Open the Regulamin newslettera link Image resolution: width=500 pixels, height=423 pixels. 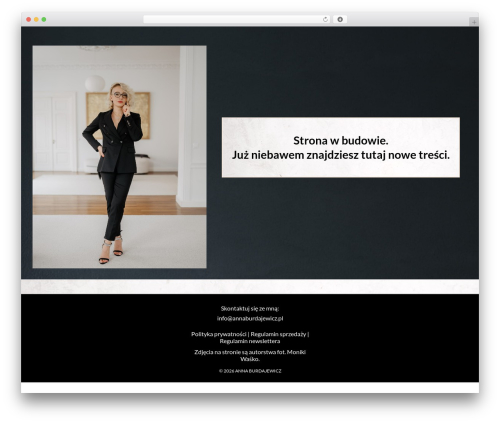click(x=250, y=341)
